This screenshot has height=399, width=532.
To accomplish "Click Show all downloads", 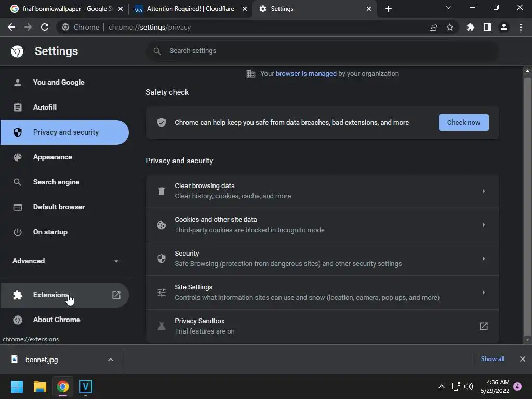I will click(493, 359).
